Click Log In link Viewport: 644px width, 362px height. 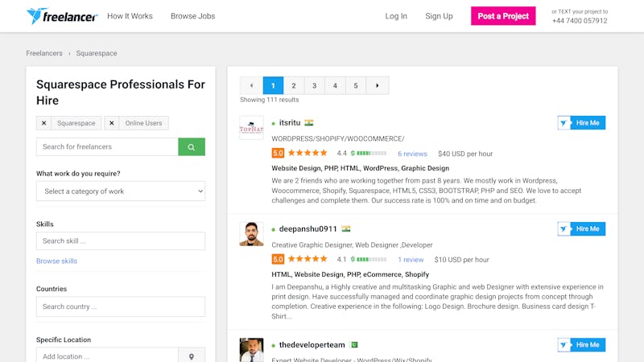click(x=396, y=16)
